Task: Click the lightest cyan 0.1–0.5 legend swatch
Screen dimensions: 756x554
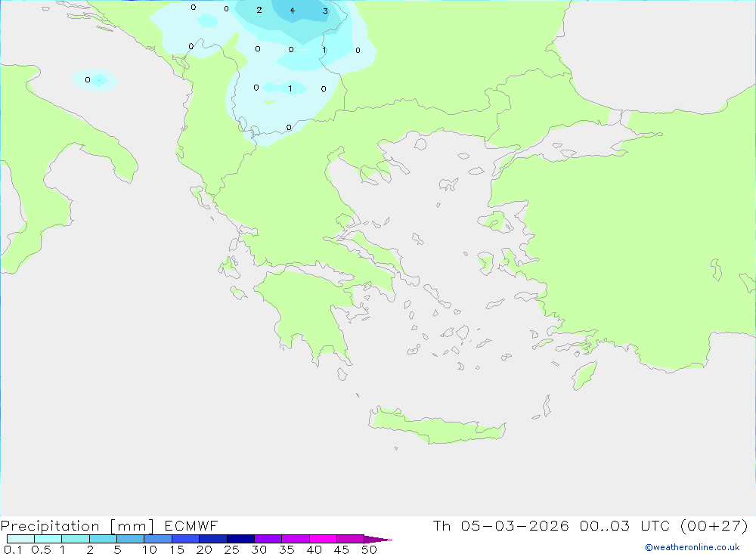Action: [20, 539]
